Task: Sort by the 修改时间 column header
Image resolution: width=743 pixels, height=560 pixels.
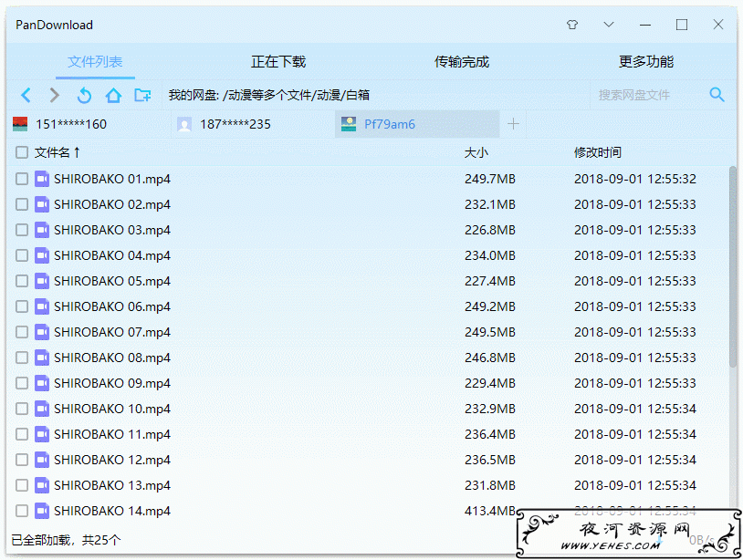Action: click(598, 152)
